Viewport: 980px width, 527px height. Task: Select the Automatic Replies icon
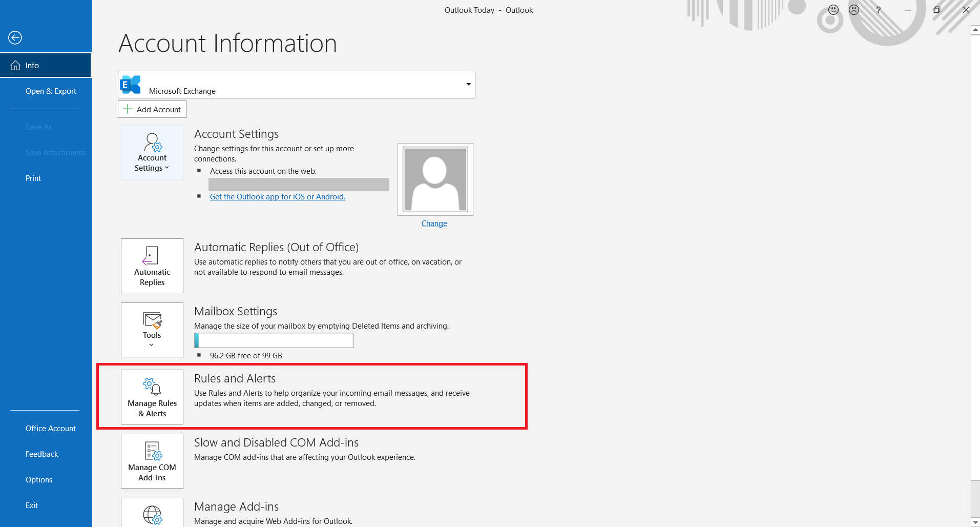pos(152,266)
